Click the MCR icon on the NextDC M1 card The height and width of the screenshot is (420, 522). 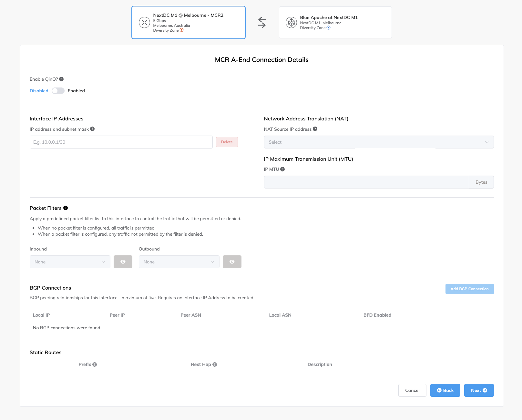tap(144, 22)
